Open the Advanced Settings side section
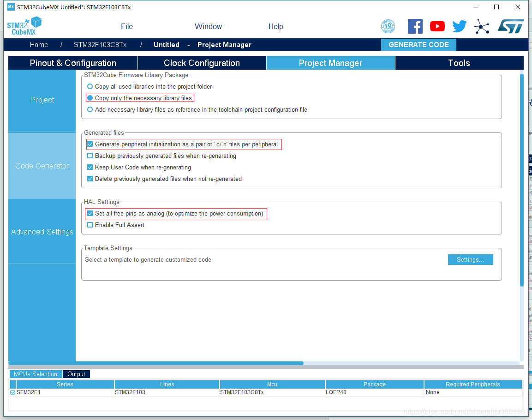This screenshot has height=420, width=532. [x=42, y=232]
